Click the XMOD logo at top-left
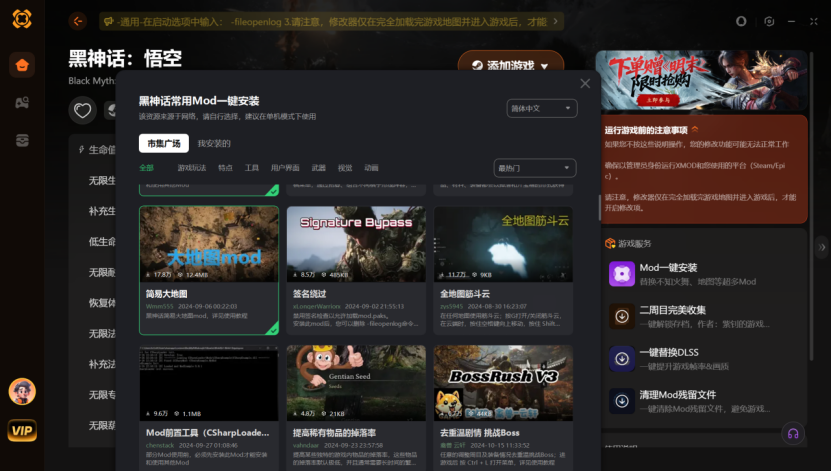 pyautogui.click(x=22, y=19)
